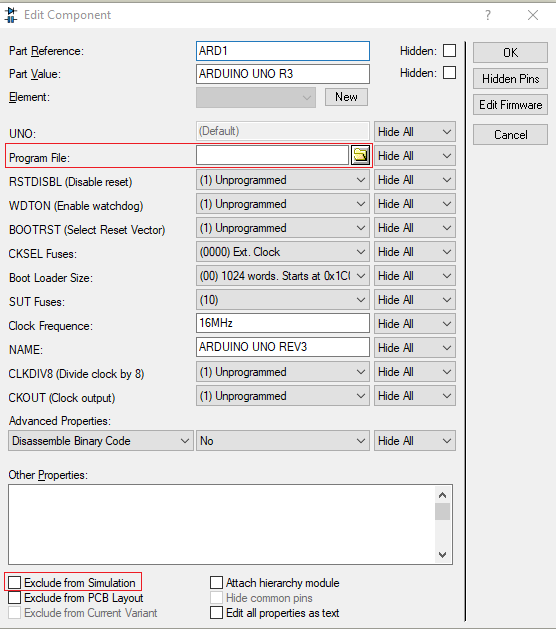Open Disassemble Binary Code advanced property dropdown
The image size is (556, 629).
pyautogui.click(x=101, y=441)
